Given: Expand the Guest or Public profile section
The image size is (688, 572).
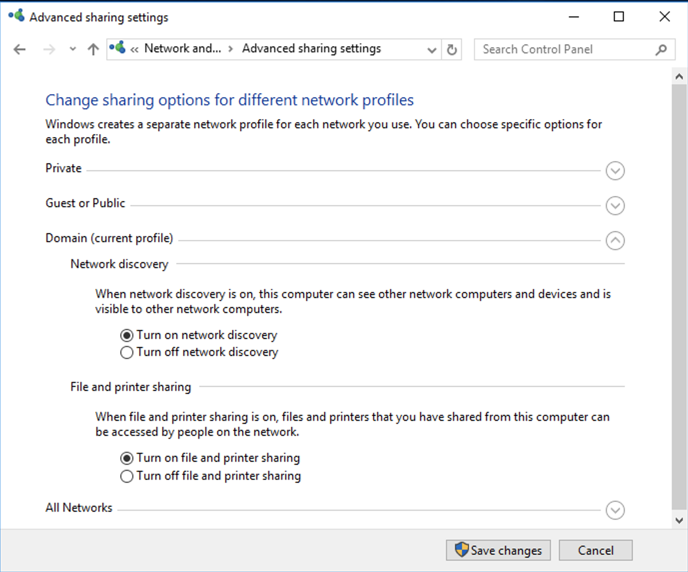Looking at the screenshot, I should coord(616,205).
